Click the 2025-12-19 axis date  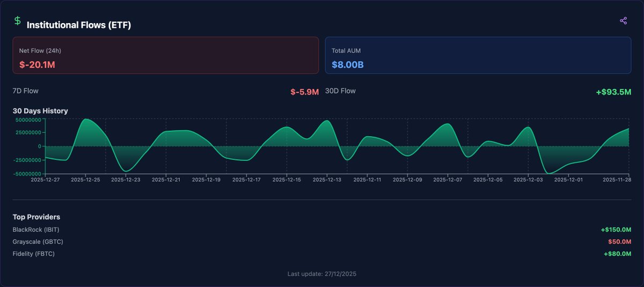coord(207,180)
